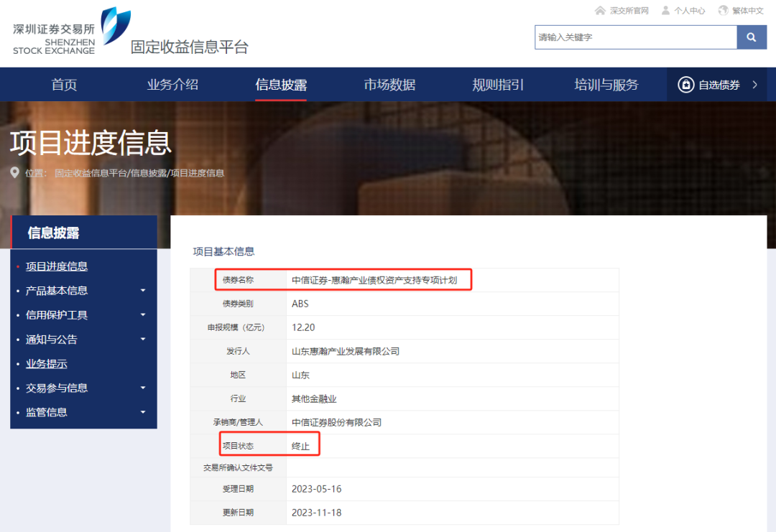Screen dimensions: 776x532
Task: Click the location pin icon by 位置
Action: pos(15,172)
